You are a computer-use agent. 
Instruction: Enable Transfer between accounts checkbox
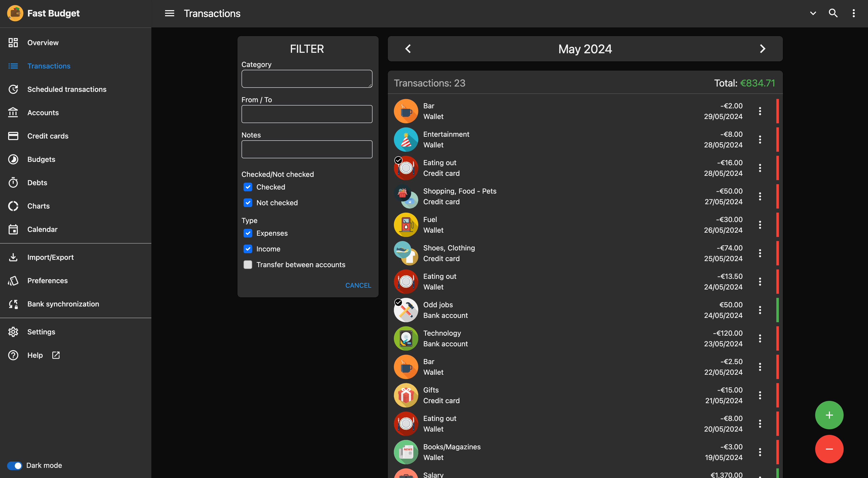(x=248, y=265)
